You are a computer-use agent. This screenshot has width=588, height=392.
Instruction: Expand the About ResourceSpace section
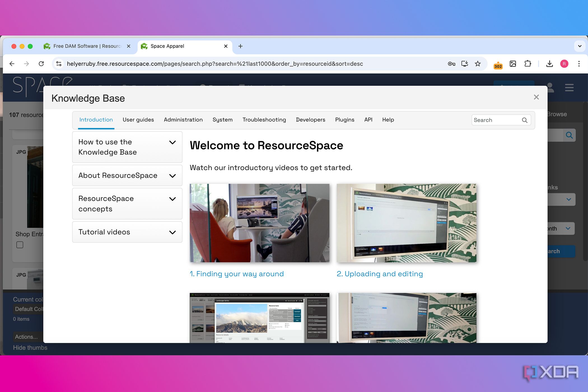coord(127,176)
